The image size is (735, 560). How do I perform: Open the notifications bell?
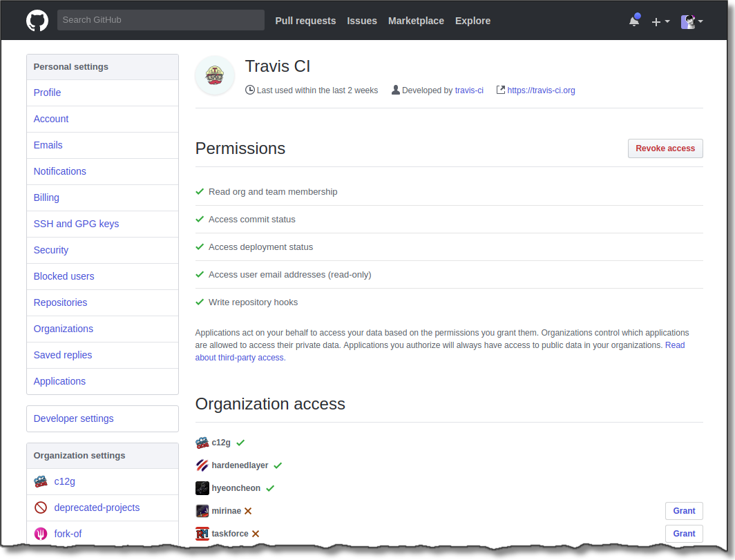pos(634,21)
